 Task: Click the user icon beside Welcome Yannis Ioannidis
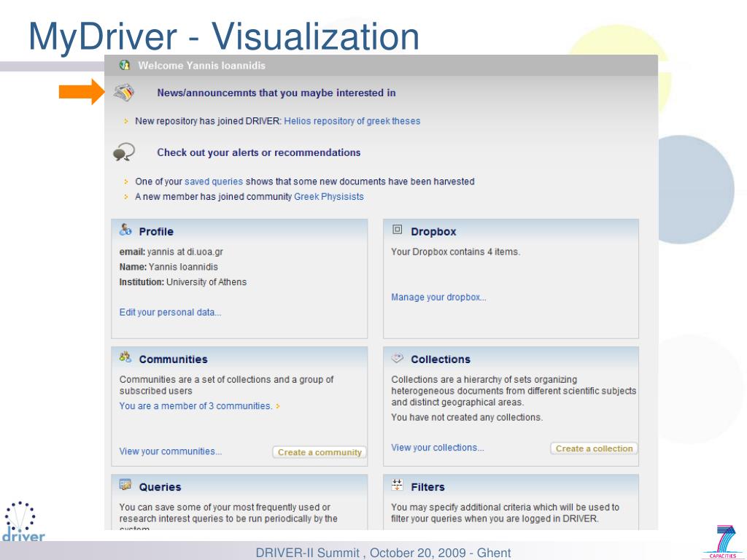125,65
